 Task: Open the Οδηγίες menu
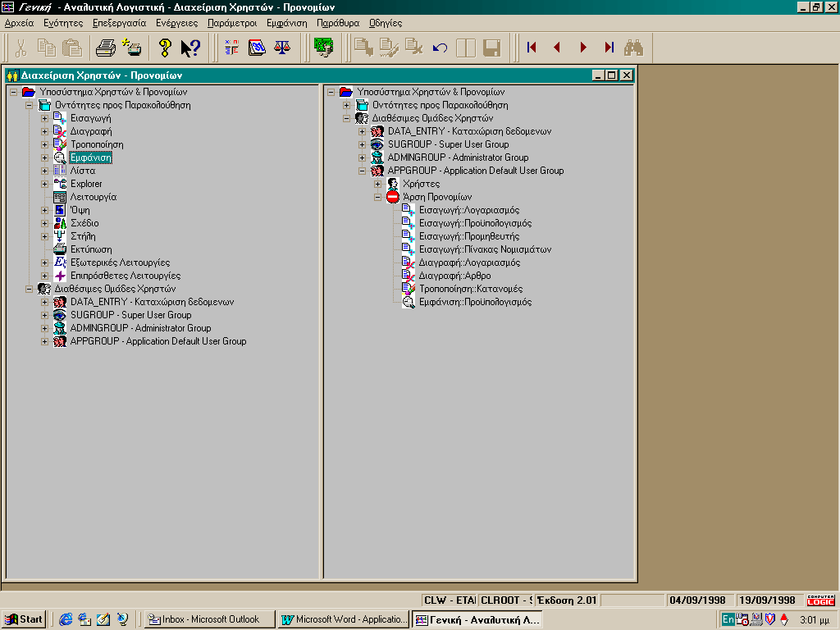tap(386, 23)
